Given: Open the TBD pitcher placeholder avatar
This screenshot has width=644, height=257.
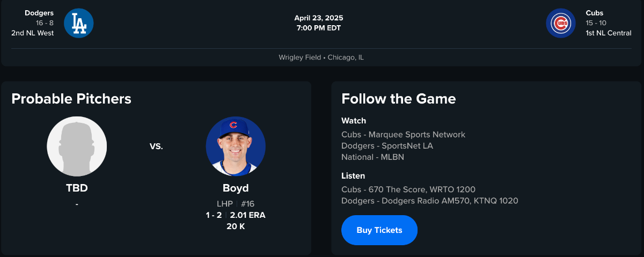Looking at the screenshot, I should (77, 146).
